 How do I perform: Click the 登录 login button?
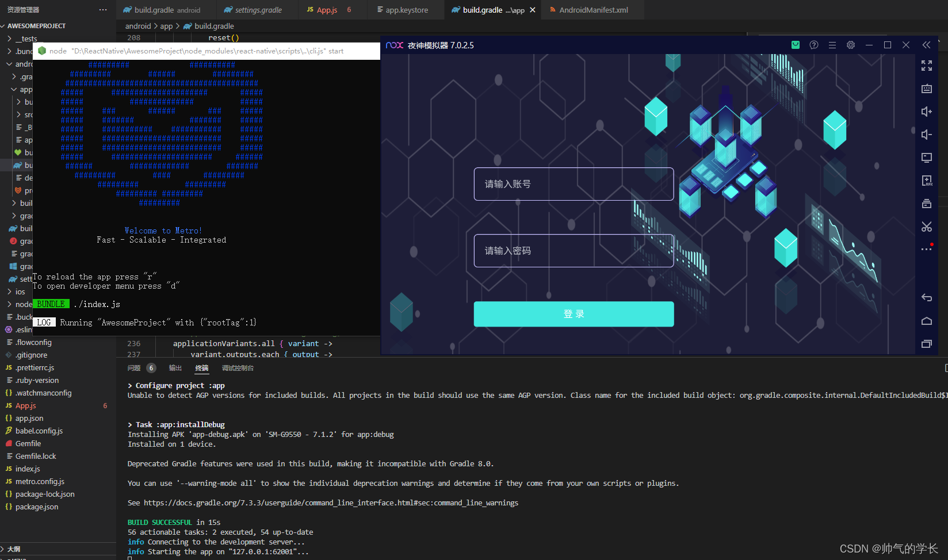click(574, 314)
